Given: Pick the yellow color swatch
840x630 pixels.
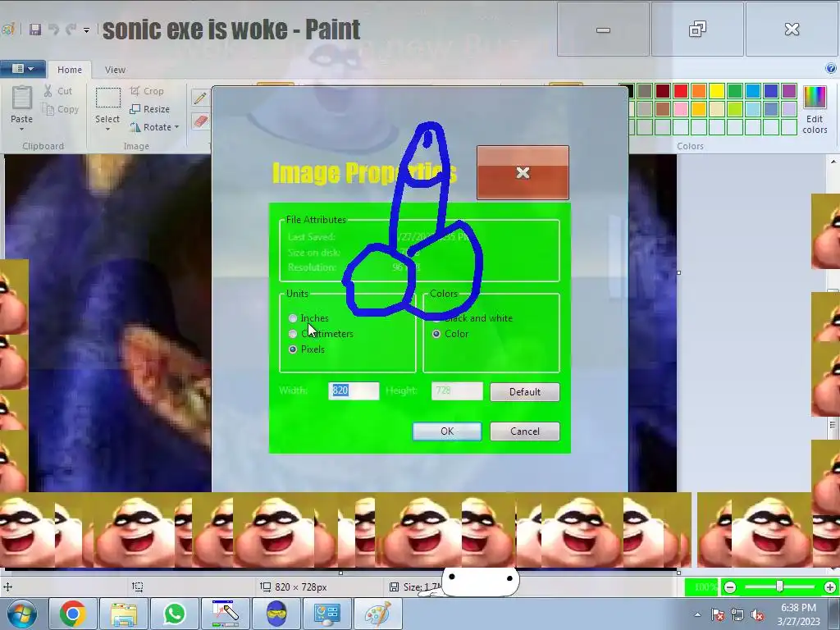Looking at the screenshot, I should point(717,91).
